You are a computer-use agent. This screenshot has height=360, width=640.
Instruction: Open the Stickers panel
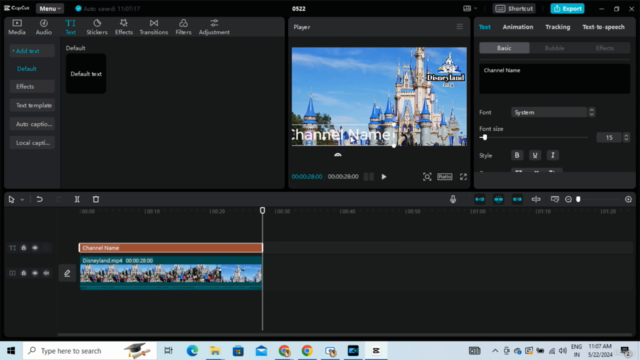(x=97, y=27)
